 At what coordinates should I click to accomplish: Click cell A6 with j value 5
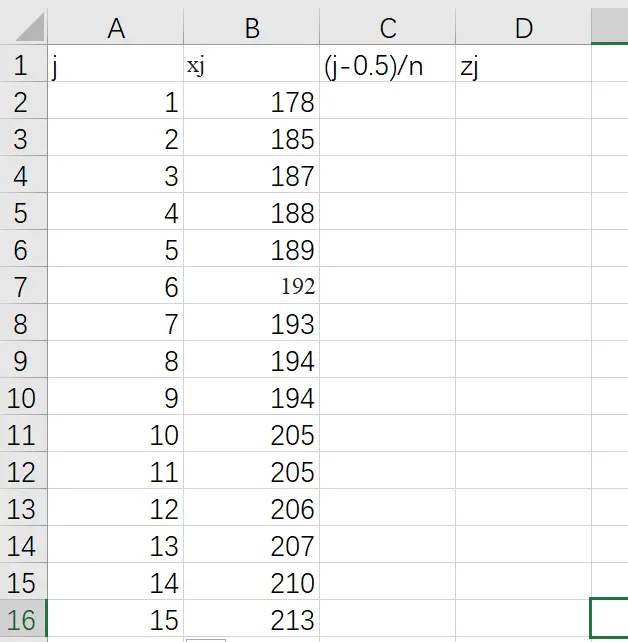click(x=115, y=248)
